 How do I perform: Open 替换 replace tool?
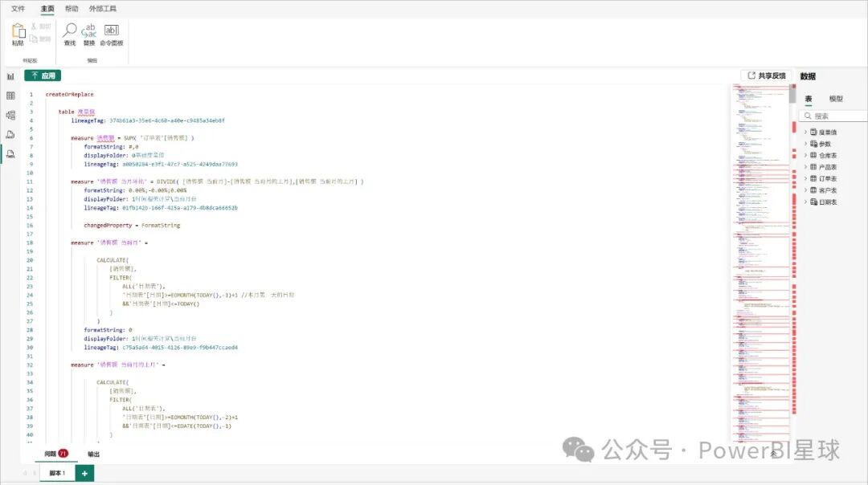point(89,35)
